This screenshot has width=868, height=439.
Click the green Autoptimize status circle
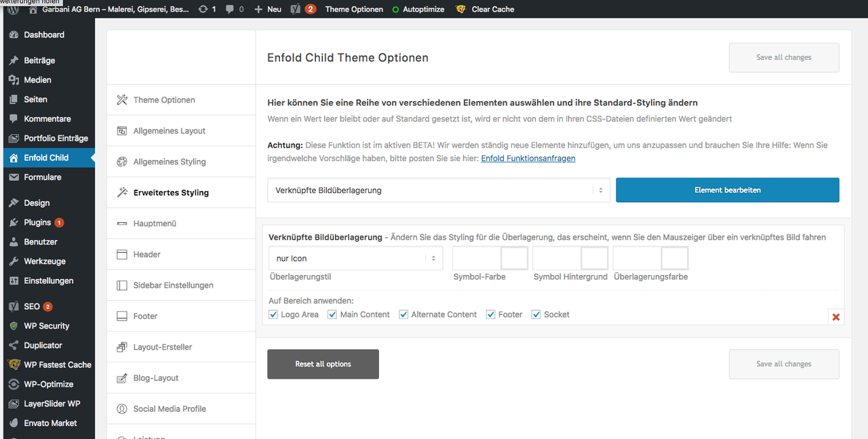(x=395, y=9)
